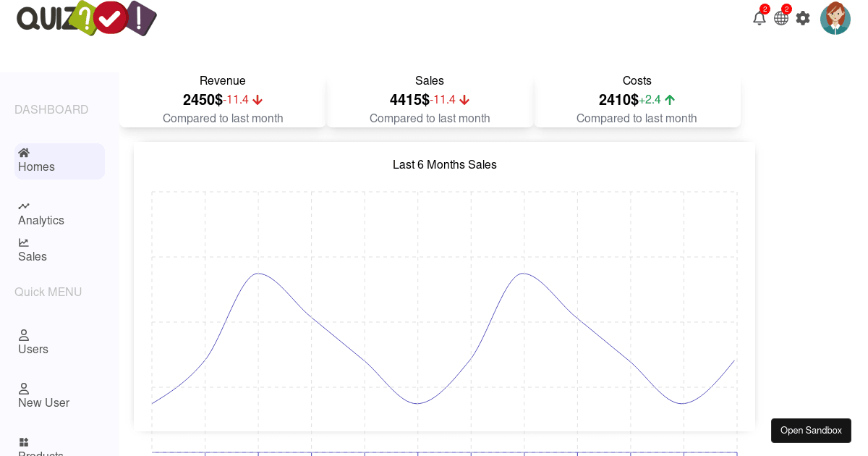Click the Sales value 4415$
Viewport: 868px width, 456px height.
(x=409, y=100)
